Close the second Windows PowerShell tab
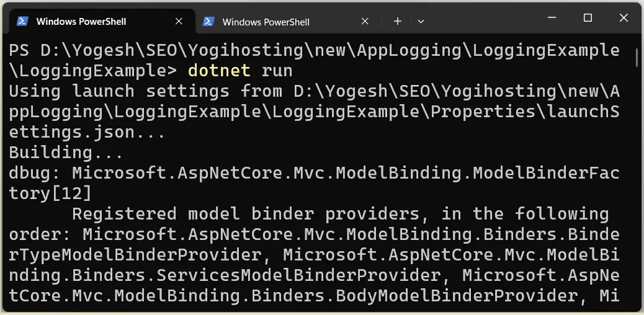The image size is (644, 315). click(365, 21)
